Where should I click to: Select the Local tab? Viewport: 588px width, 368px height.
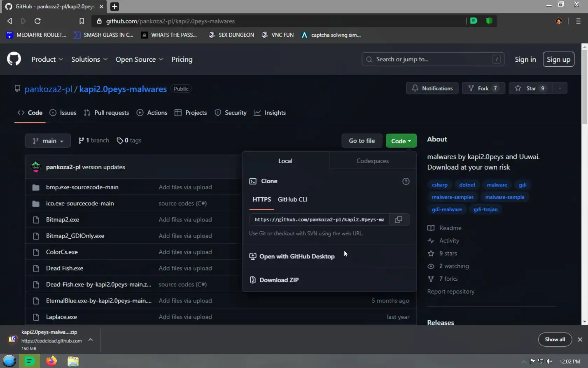[285, 161]
